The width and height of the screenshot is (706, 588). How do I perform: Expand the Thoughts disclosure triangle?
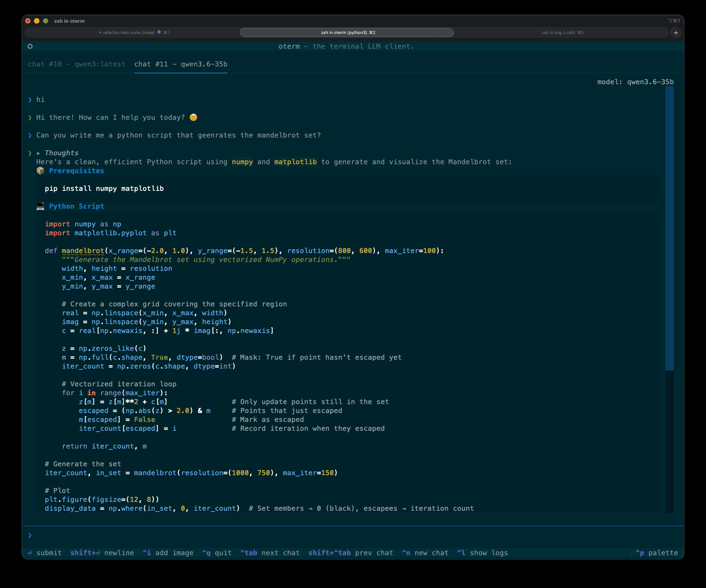coord(39,153)
